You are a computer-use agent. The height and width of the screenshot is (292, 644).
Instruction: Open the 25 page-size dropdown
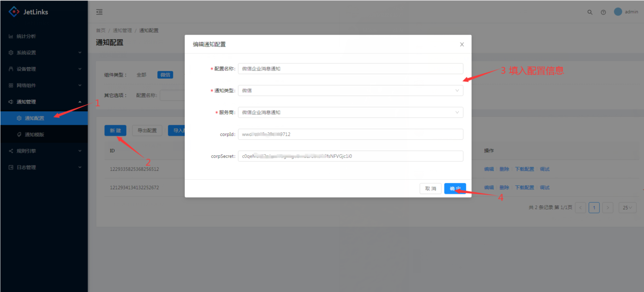pyautogui.click(x=627, y=208)
